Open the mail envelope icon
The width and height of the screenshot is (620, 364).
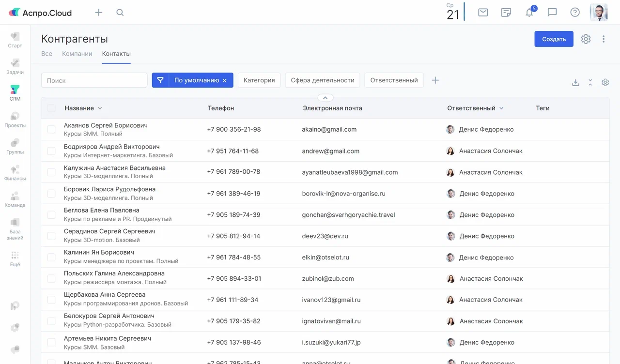coord(483,13)
